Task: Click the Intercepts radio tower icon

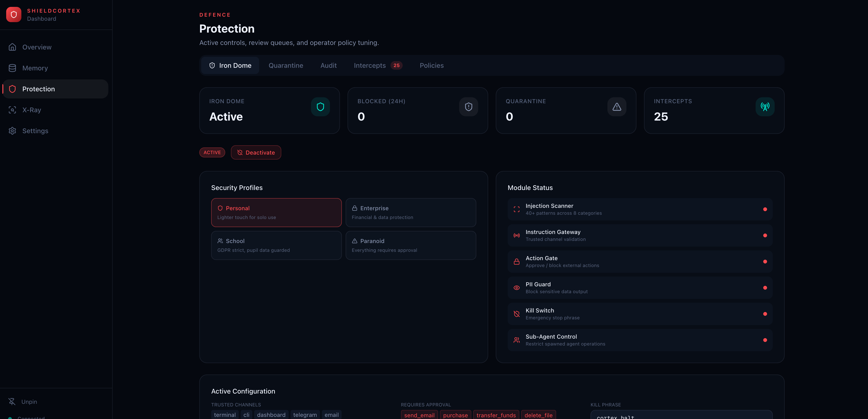Action: pyautogui.click(x=765, y=107)
